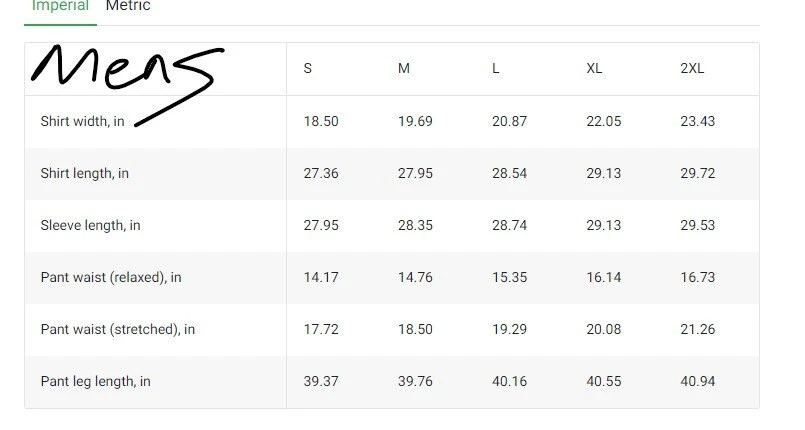The height and width of the screenshot is (430, 805).
Task: Click the Pant waist (relaxed) row label
Action: 111,277
